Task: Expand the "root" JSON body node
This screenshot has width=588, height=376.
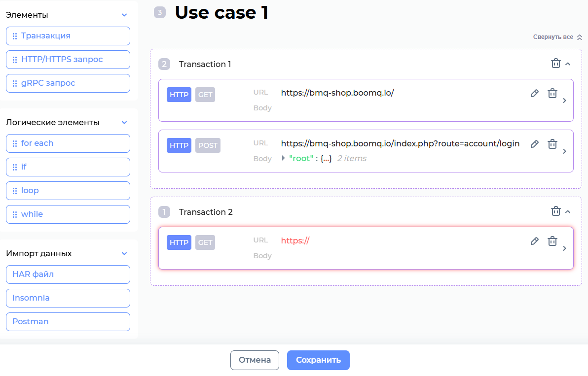Action: pyautogui.click(x=284, y=158)
